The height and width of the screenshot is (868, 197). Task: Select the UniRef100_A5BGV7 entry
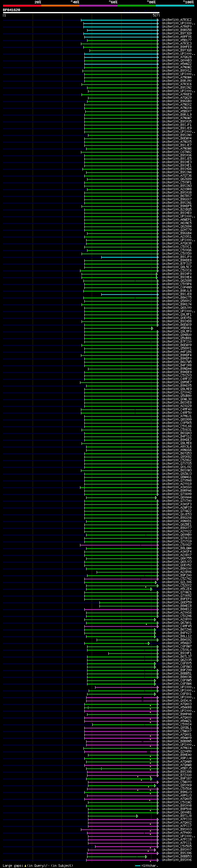click(177, 111)
